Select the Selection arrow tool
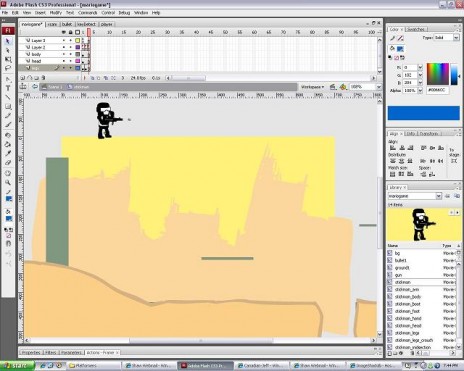464x371 pixels. pyautogui.click(x=8, y=41)
